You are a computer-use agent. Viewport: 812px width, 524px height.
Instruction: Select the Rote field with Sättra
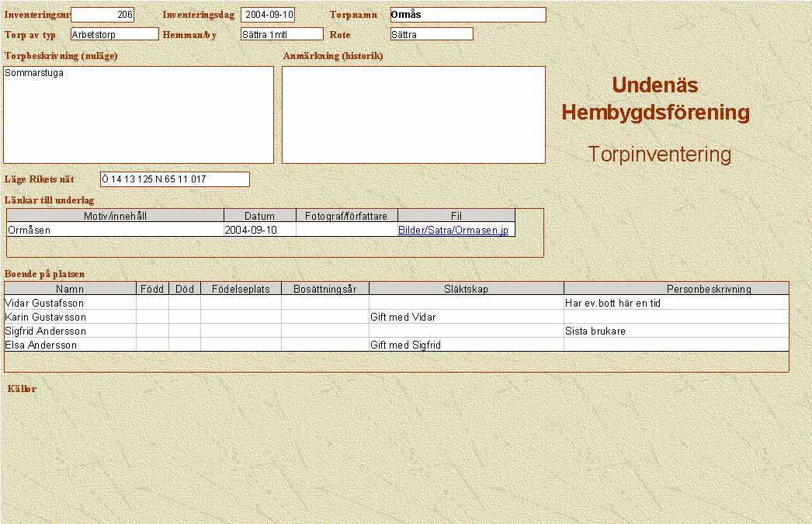[x=432, y=34]
